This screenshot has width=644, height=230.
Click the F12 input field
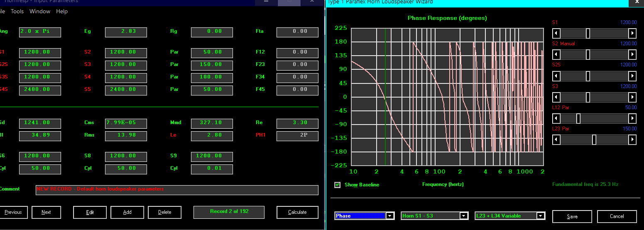[297, 53]
